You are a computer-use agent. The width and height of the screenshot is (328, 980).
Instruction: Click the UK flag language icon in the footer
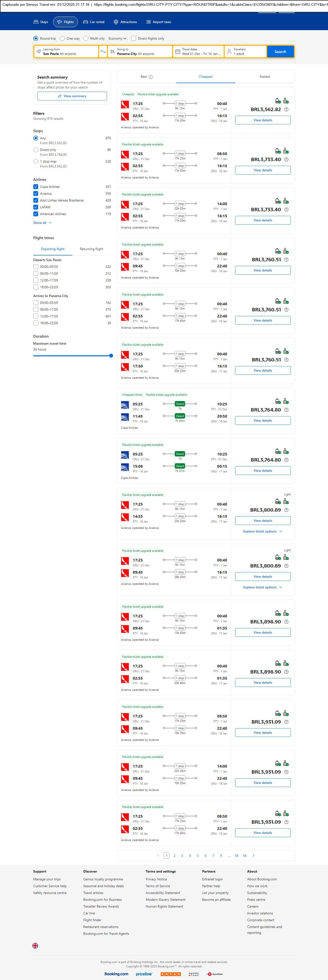(35, 945)
